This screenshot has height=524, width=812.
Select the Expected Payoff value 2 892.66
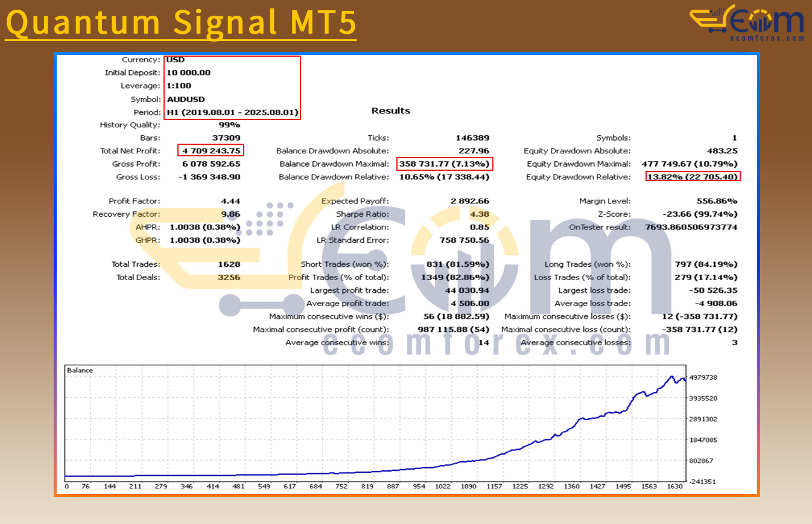point(469,201)
